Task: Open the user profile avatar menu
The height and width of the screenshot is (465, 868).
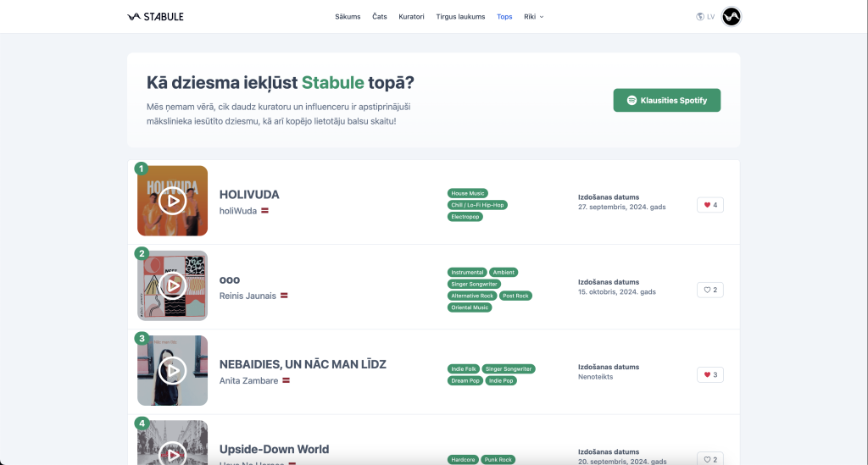Action: pos(731,16)
